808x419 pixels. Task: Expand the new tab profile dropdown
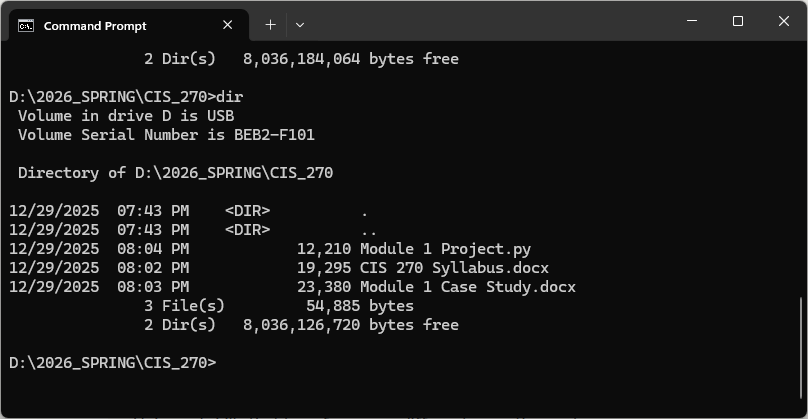(300, 24)
